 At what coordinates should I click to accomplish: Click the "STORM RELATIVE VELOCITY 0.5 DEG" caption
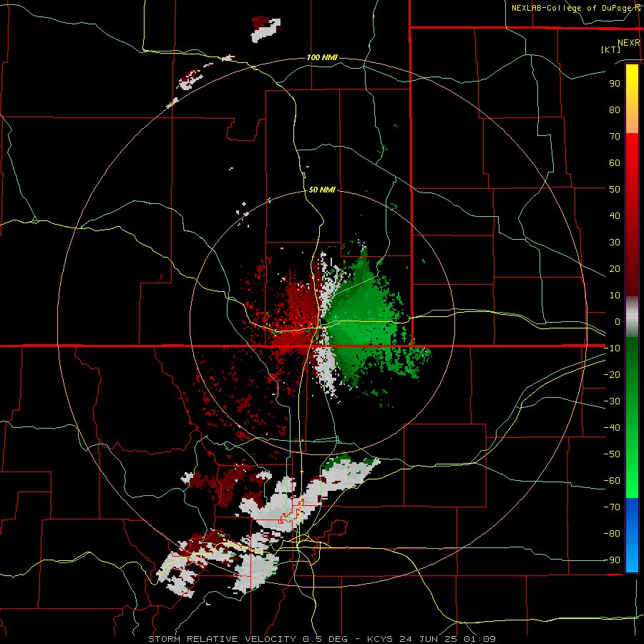tap(248, 639)
